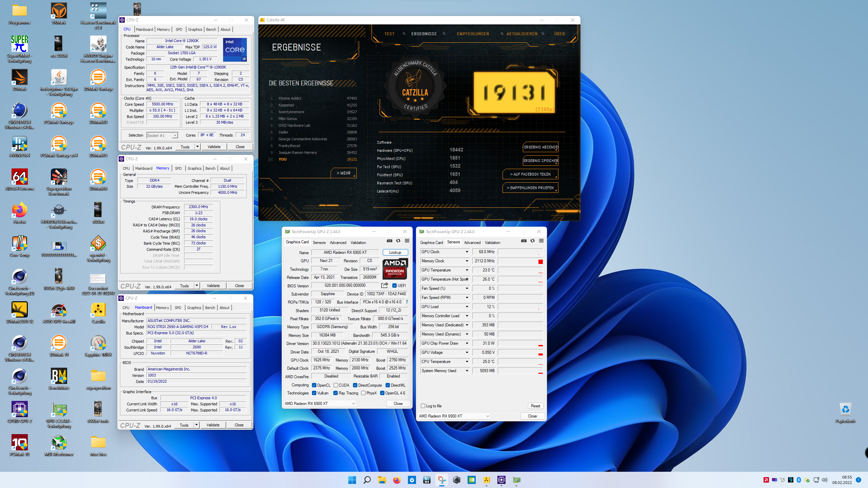Open Socket #1 selection dropdown in CPU-Z
This screenshot has width=868, height=488.
pyautogui.click(x=162, y=135)
